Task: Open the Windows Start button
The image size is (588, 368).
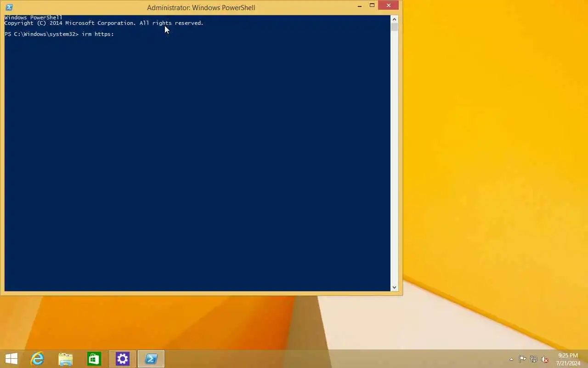Action: coord(11,359)
